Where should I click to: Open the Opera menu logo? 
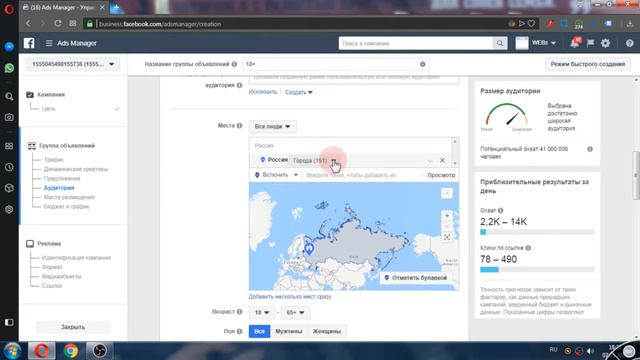point(9,9)
